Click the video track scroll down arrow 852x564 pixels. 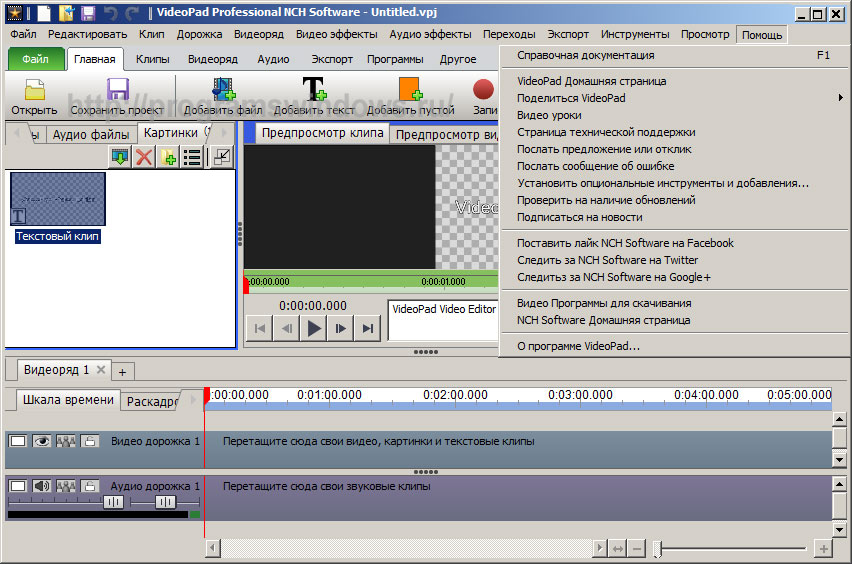point(840,460)
